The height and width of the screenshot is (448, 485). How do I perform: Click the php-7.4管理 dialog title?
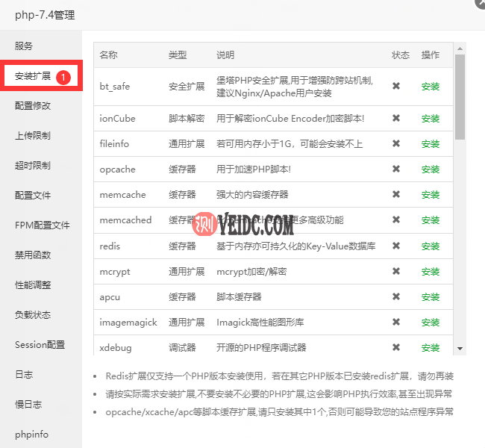[45, 14]
